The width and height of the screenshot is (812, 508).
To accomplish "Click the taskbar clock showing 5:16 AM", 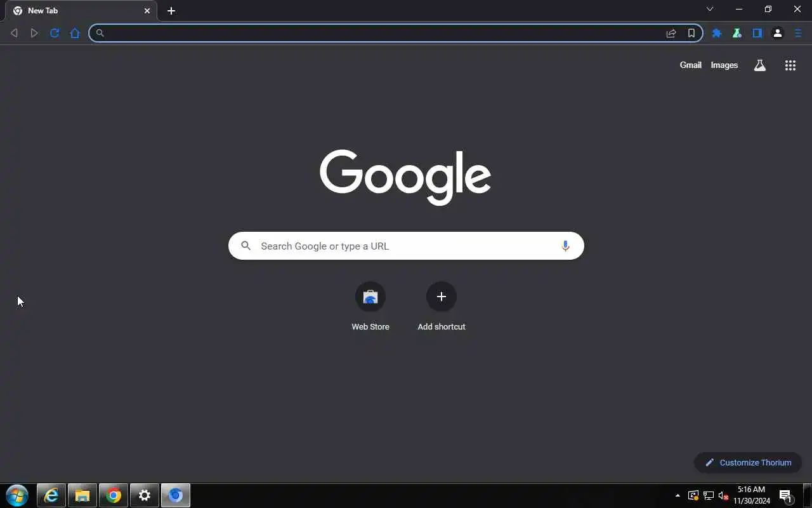I will coord(752,495).
